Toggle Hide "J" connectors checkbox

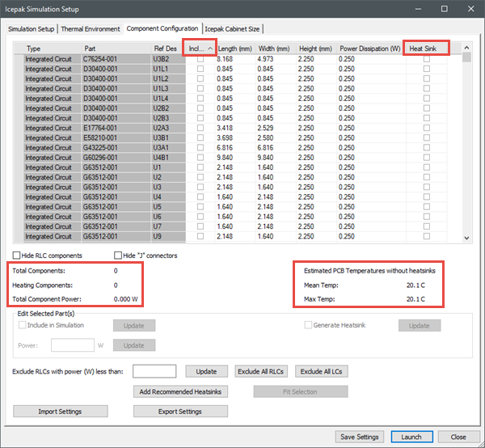(118, 256)
